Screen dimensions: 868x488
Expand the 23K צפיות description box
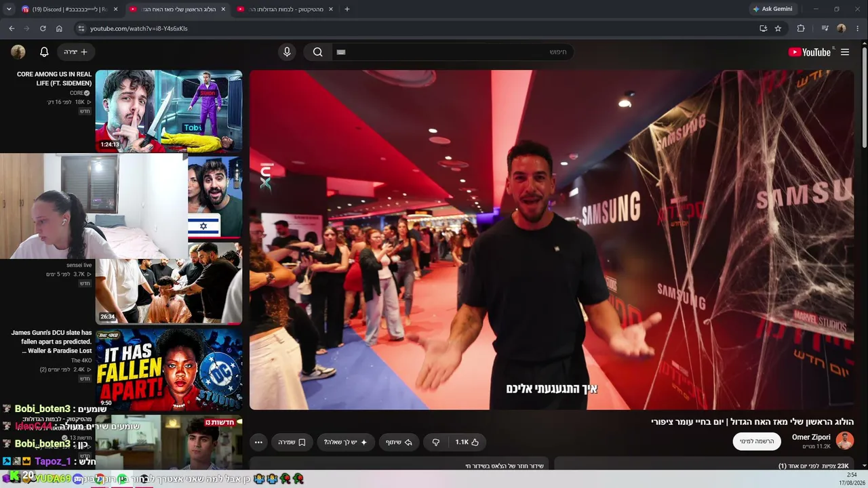point(704,466)
